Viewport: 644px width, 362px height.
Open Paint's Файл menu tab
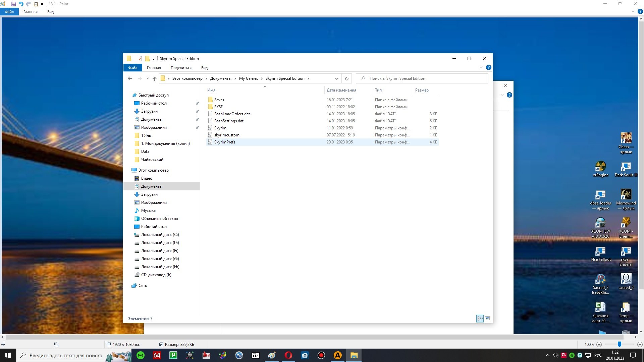coord(9,12)
